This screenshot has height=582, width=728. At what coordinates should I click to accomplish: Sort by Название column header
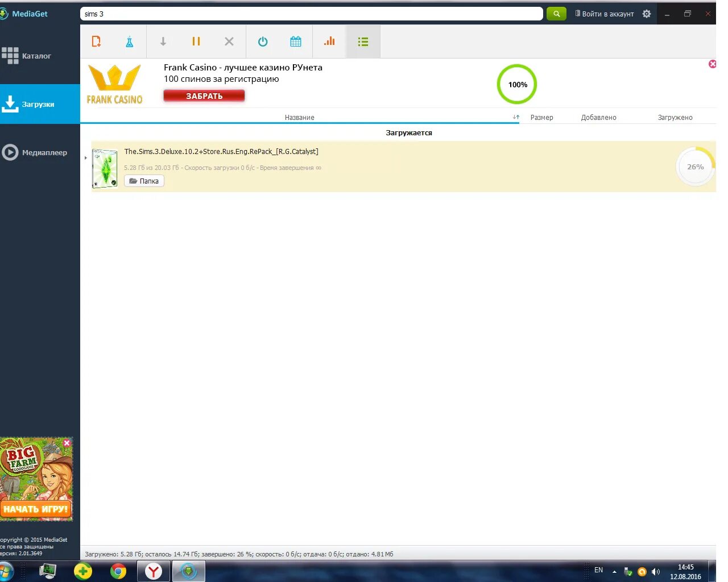[x=300, y=117]
